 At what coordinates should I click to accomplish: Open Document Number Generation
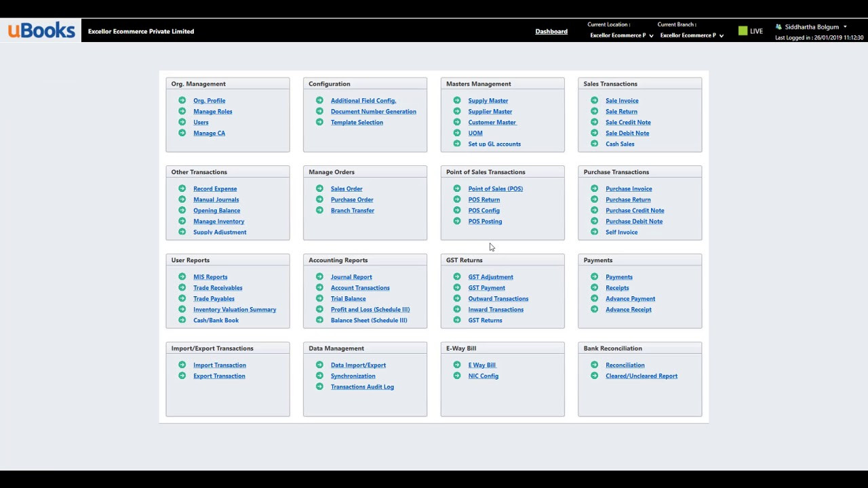[374, 111]
